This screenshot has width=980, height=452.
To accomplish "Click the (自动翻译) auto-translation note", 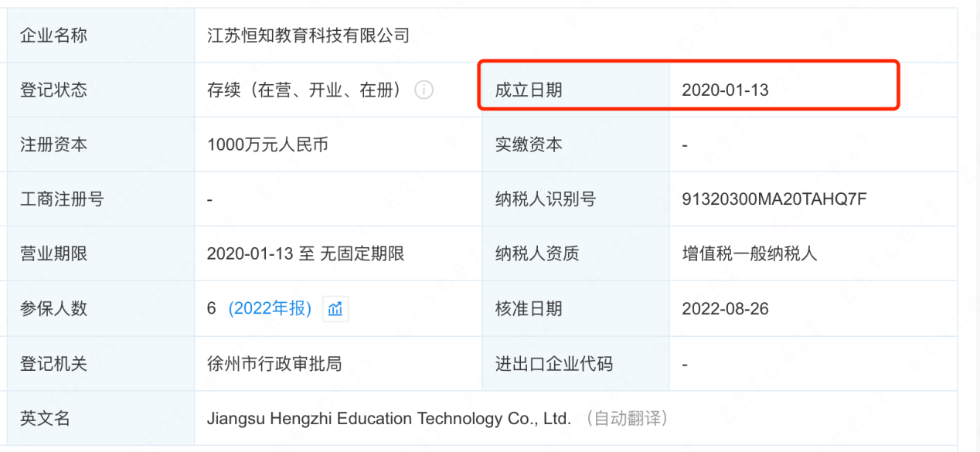I will coord(627,419).
